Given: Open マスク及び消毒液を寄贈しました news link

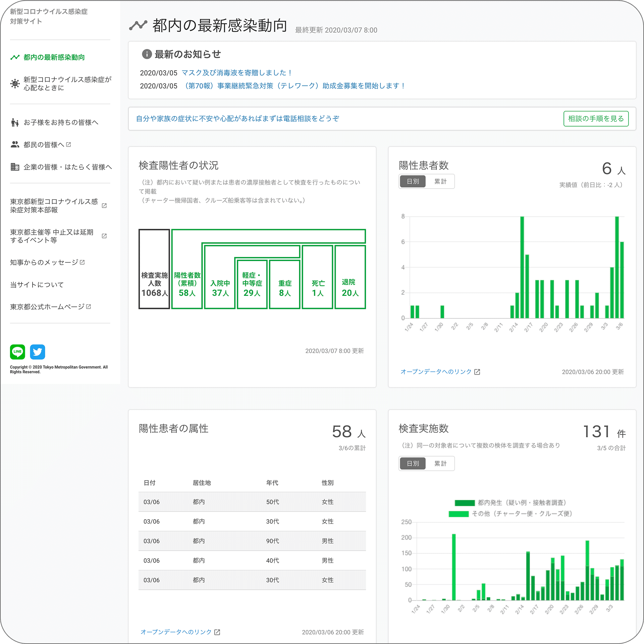Looking at the screenshot, I should [237, 73].
